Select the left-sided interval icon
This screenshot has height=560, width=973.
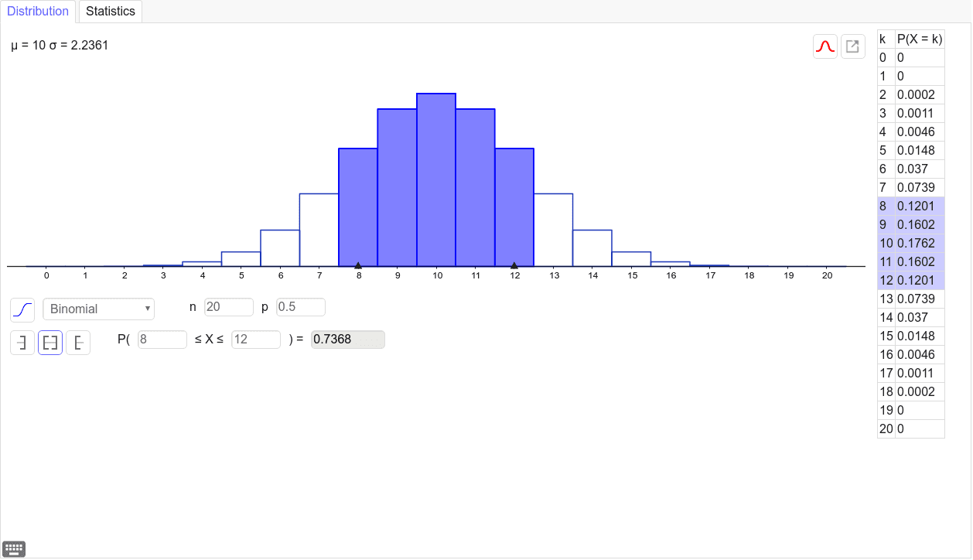pyautogui.click(x=22, y=343)
